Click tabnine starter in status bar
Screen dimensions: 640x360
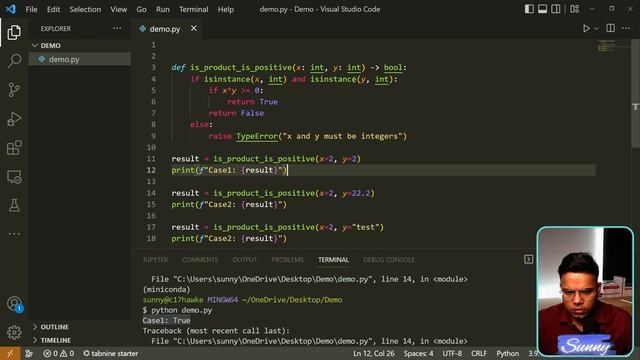pos(110,353)
